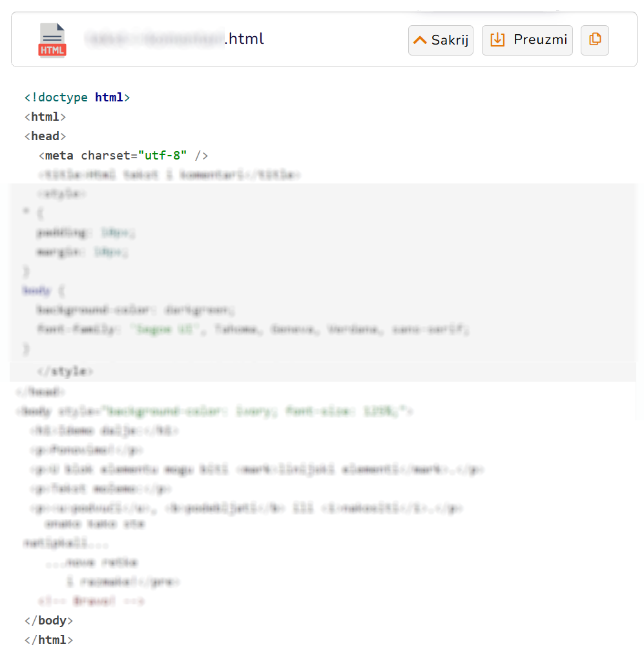The height and width of the screenshot is (651, 644).
Task: Click the closing </html> tag
Action: pyautogui.click(x=48, y=640)
